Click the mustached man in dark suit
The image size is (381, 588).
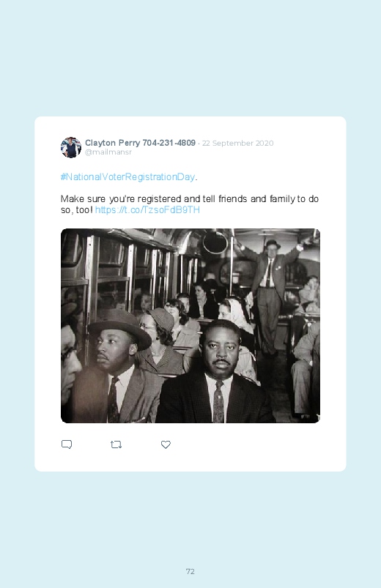(x=216, y=373)
